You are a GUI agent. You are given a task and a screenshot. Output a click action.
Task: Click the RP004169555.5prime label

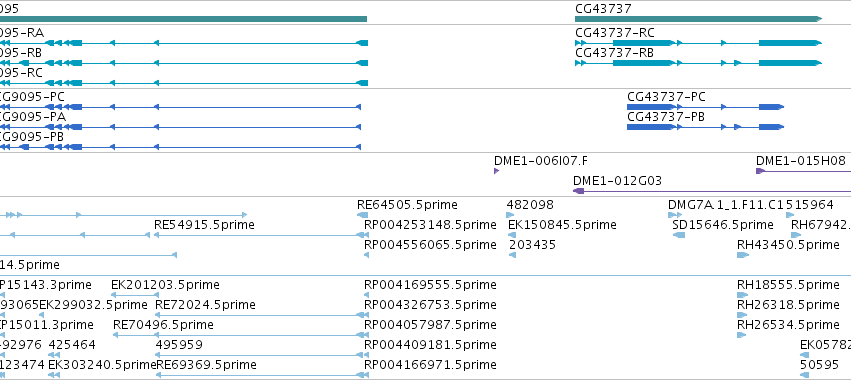click(430, 285)
